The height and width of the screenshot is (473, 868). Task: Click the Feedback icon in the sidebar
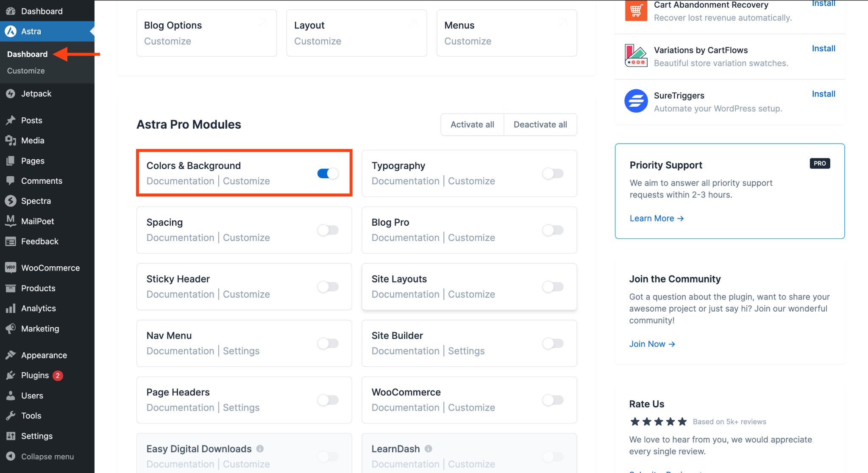point(11,241)
